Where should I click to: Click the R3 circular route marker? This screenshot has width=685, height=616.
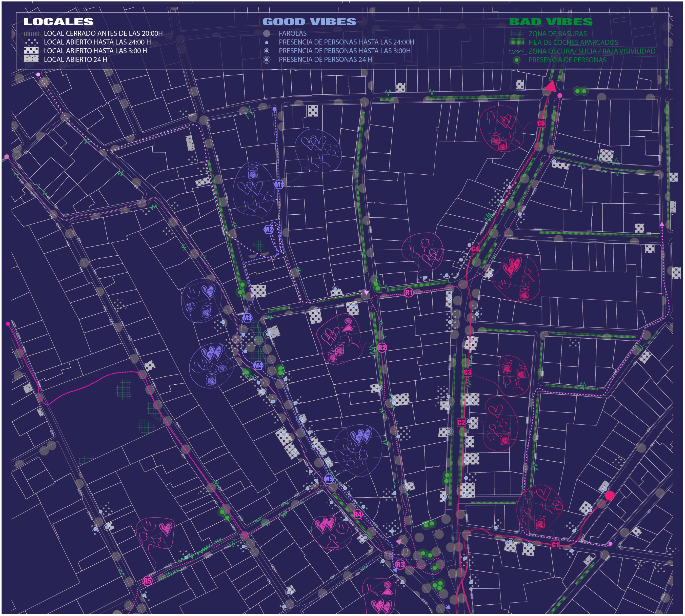tap(400, 565)
